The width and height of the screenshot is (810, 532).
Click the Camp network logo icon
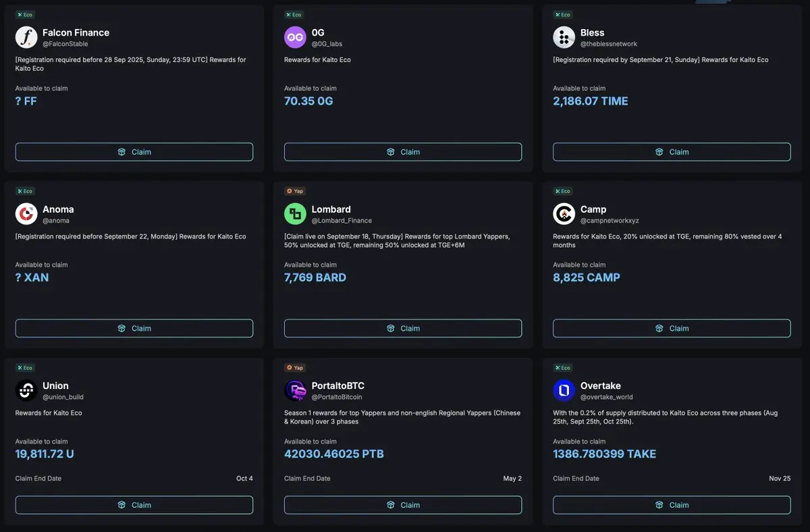pyautogui.click(x=564, y=214)
